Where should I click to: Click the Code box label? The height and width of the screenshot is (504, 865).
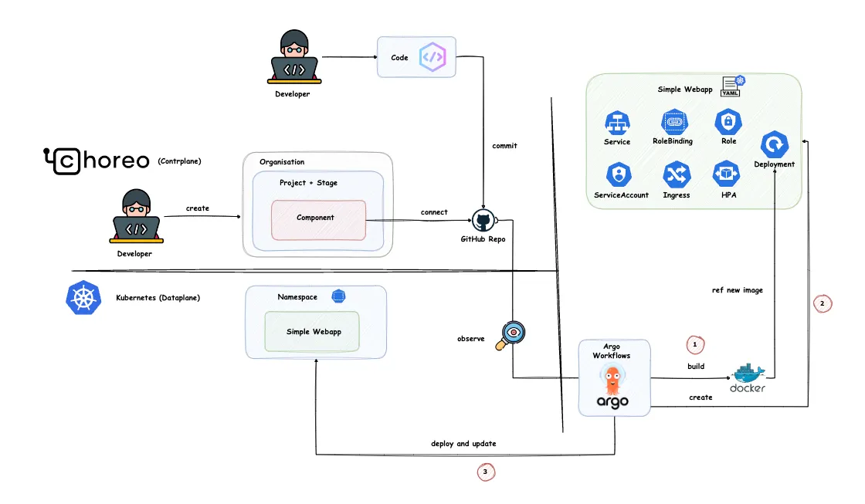tap(399, 57)
